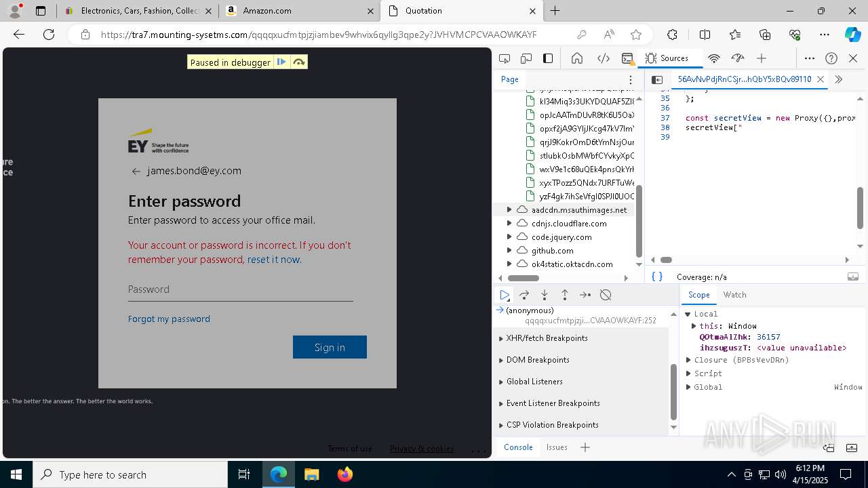Open the Network tool

pos(713,58)
